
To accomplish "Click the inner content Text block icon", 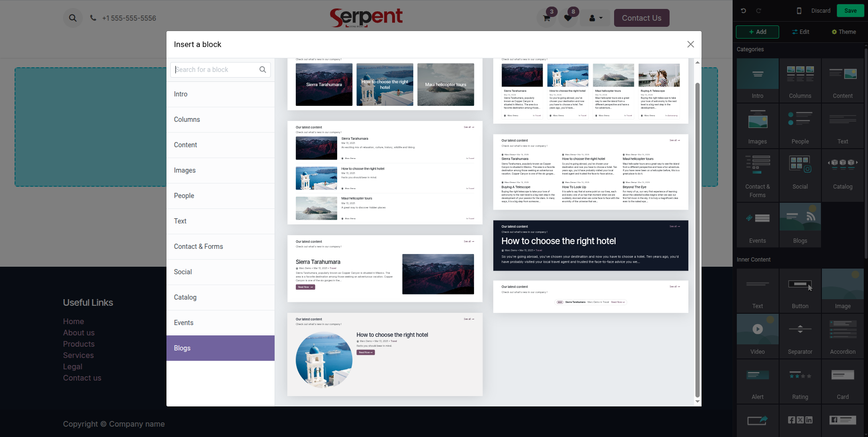I will pos(758,291).
